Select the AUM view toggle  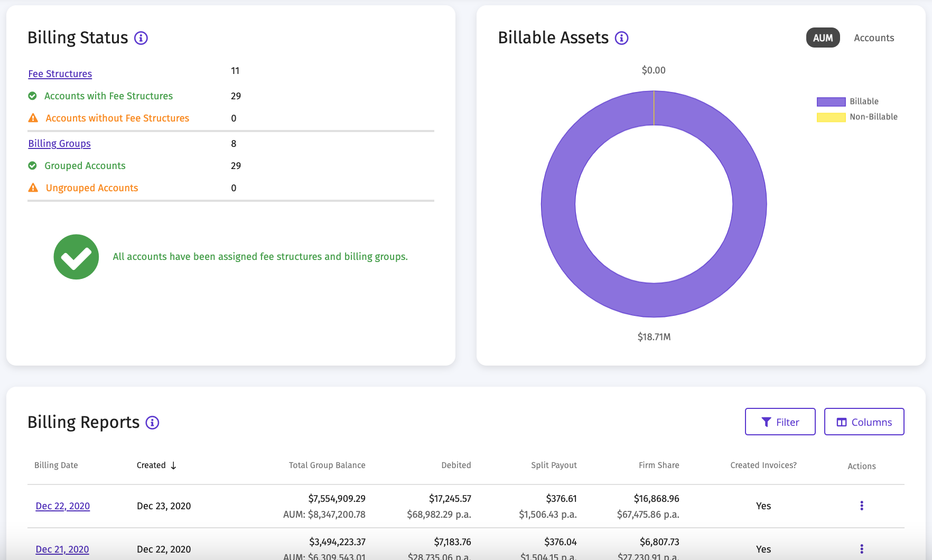pyautogui.click(x=823, y=38)
